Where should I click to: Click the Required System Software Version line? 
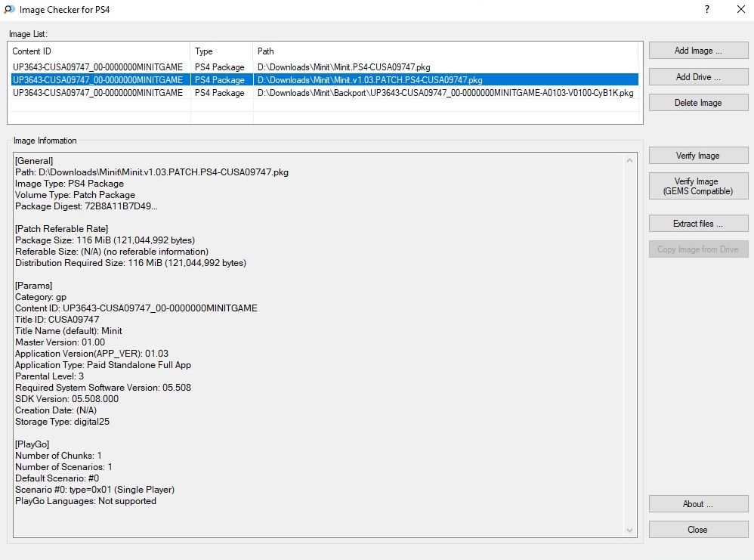pyautogui.click(x=103, y=387)
